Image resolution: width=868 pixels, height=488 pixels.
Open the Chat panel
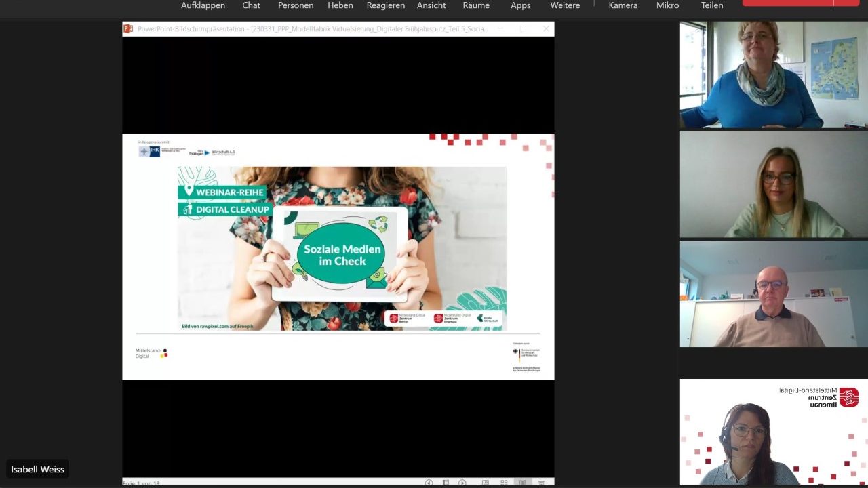(251, 5)
